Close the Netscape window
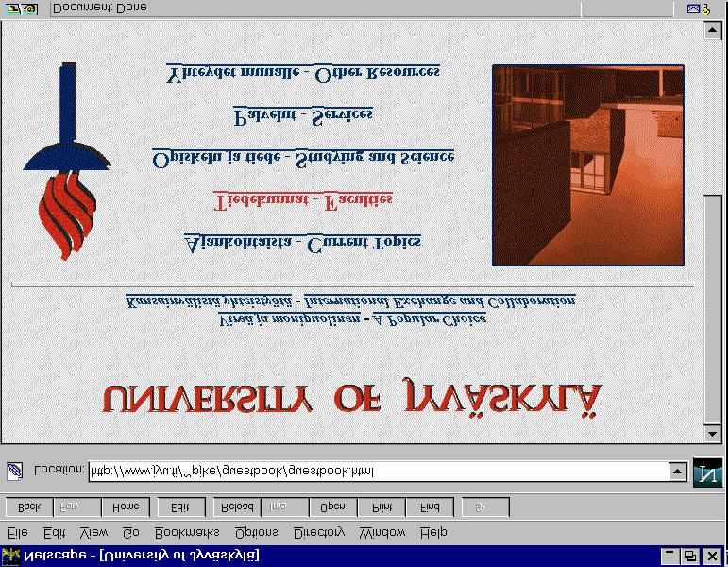Image resolution: width=728 pixels, height=567 pixels. click(x=712, y=556)
